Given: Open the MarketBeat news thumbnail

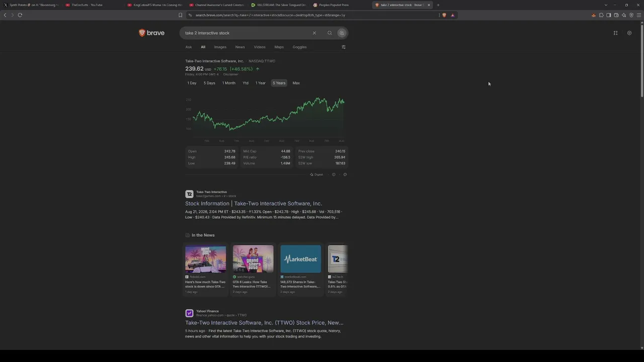Looking at the screenshot, I should coord(301,259).
